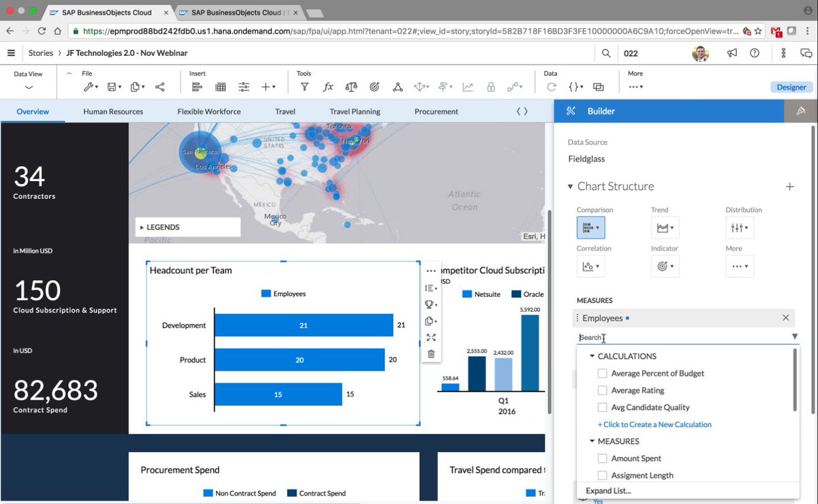Open Comparison chart type dropdown

[590, 227]
